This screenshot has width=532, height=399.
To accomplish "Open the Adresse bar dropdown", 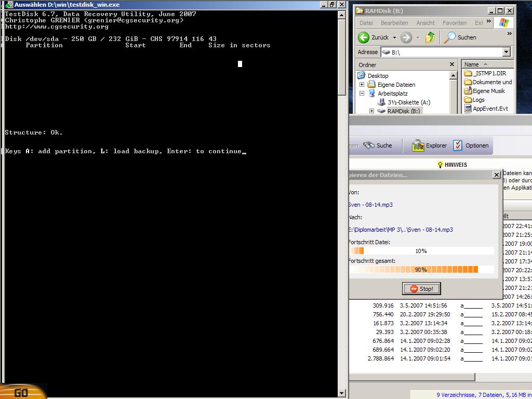I will [x=506, y=52].
